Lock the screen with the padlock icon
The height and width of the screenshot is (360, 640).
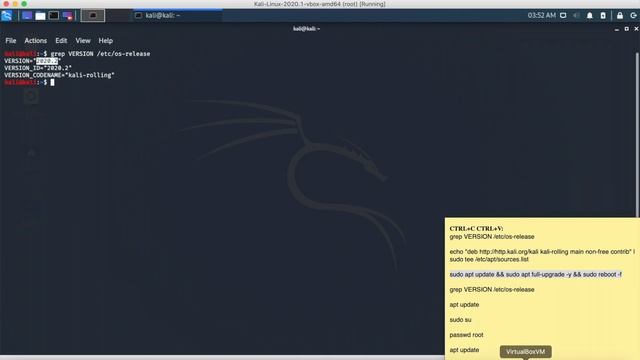pyautogui.click(x=620, y=16)
